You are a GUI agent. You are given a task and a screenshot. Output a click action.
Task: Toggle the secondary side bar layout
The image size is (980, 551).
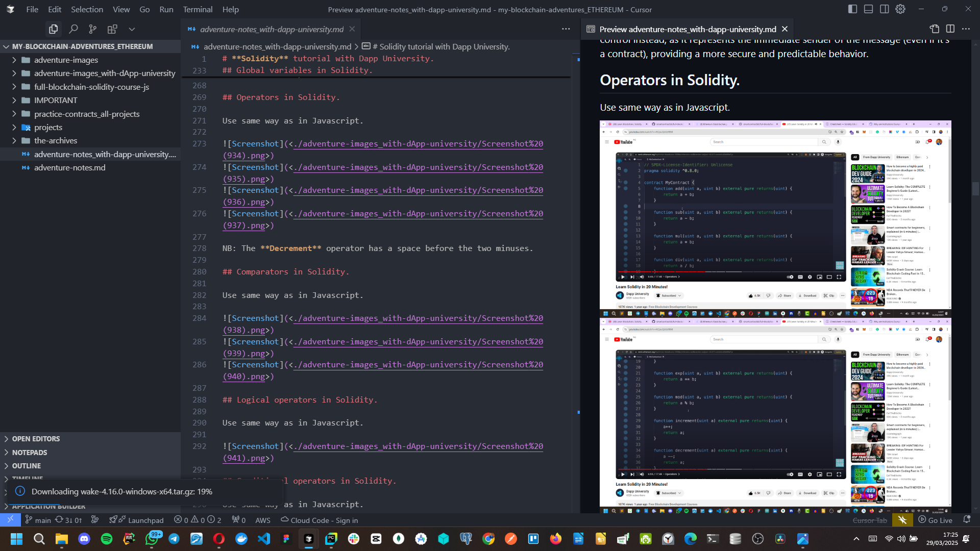tap(884, 9)
